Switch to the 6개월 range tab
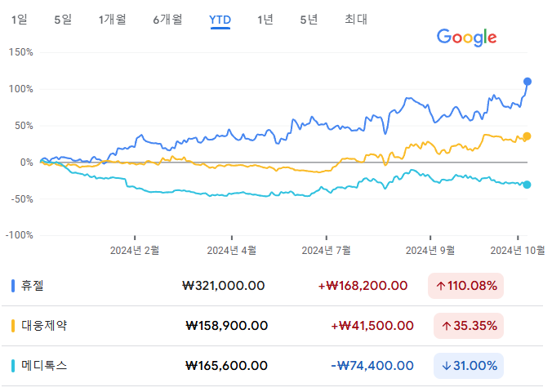Viewport: 552px width, 392px height. coord(167,20)
